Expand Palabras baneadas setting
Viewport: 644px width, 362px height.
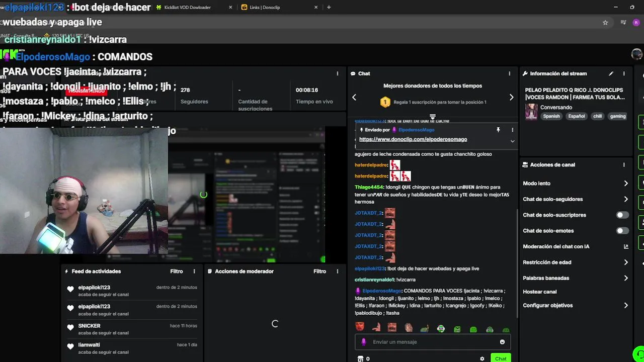576,278
